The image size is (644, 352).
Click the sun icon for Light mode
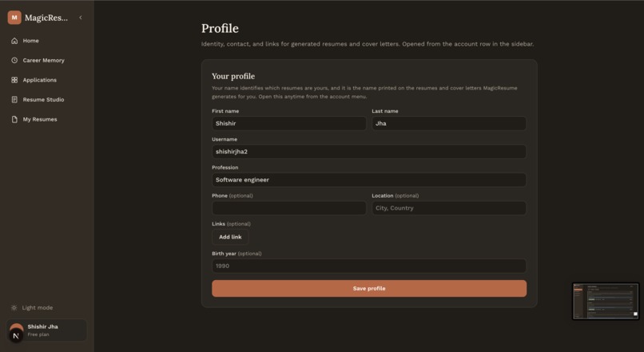(14, 307)
